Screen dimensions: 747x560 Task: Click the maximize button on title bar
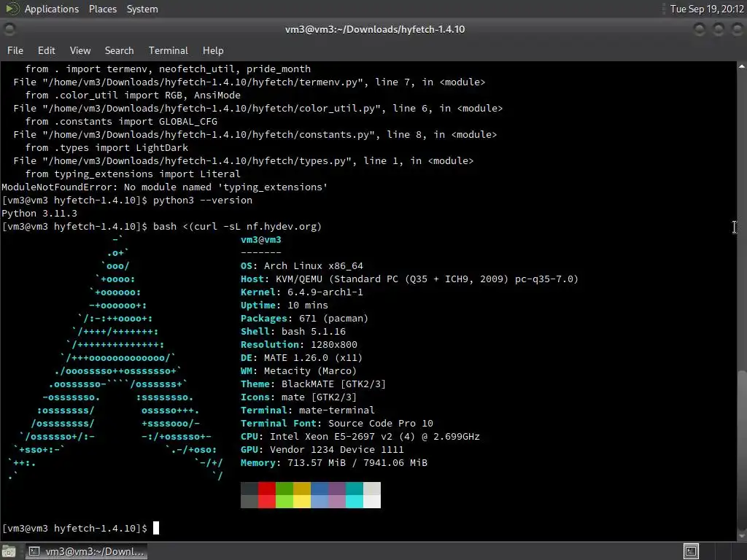[x=718, y=29]
